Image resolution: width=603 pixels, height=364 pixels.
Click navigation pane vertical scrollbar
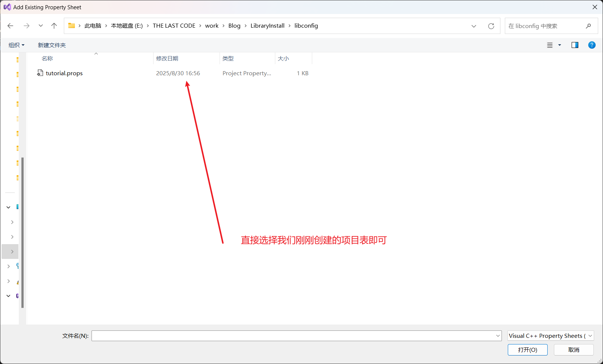coord(23,232)
